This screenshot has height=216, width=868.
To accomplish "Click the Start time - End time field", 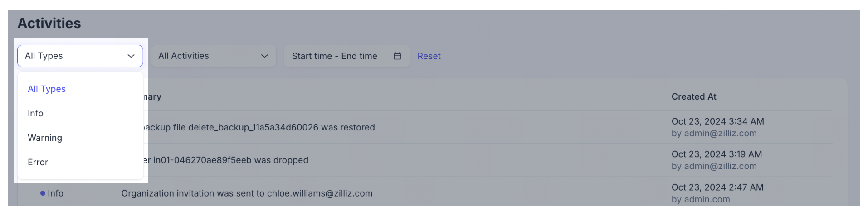I will click(x=335, y=56).
